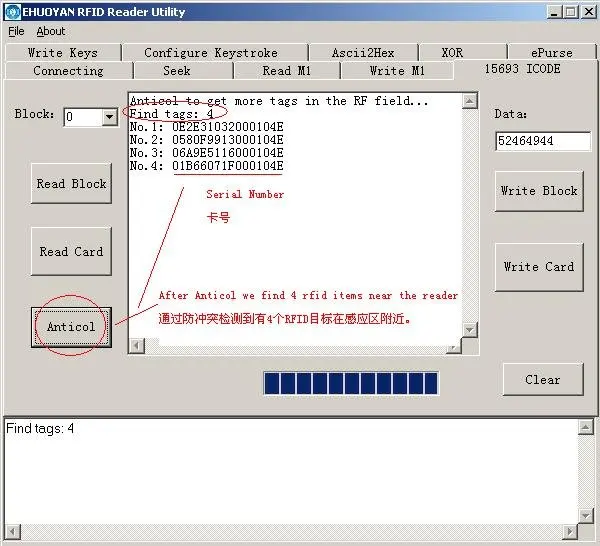Viewport: 600px width, 546px height.
Task: Click the EHUOYAN app icon in title bar
Action: click(x=12, y=12)
